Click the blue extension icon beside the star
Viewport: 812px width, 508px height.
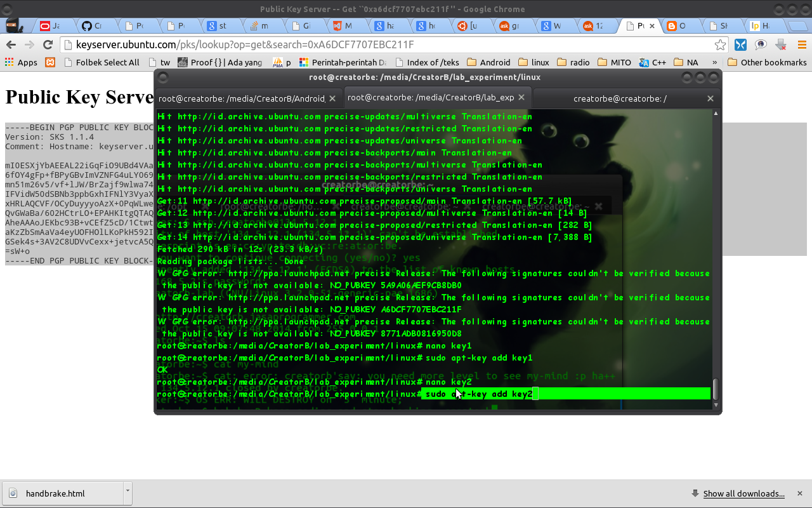coord(740,45)
